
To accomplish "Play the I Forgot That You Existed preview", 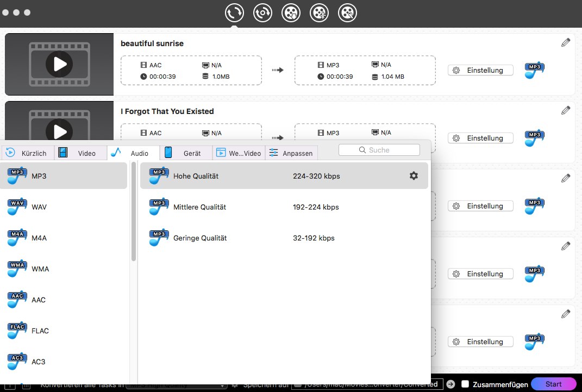I will [59, 131].
